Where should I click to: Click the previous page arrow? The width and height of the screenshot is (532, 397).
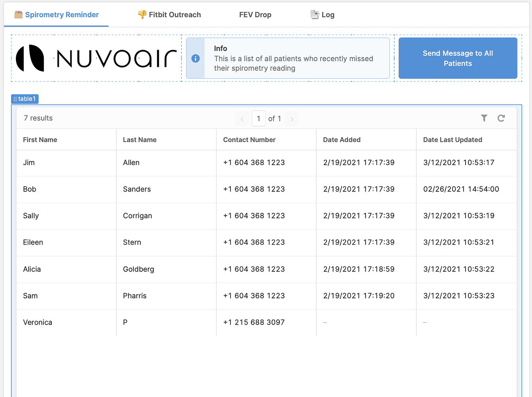(x=242, y=119)
